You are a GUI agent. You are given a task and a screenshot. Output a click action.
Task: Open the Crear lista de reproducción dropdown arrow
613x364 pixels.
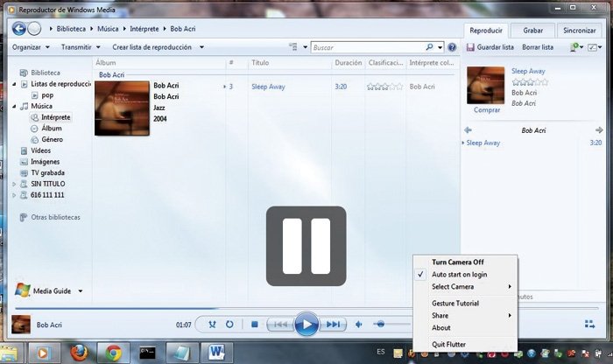[x=201, y=47]
